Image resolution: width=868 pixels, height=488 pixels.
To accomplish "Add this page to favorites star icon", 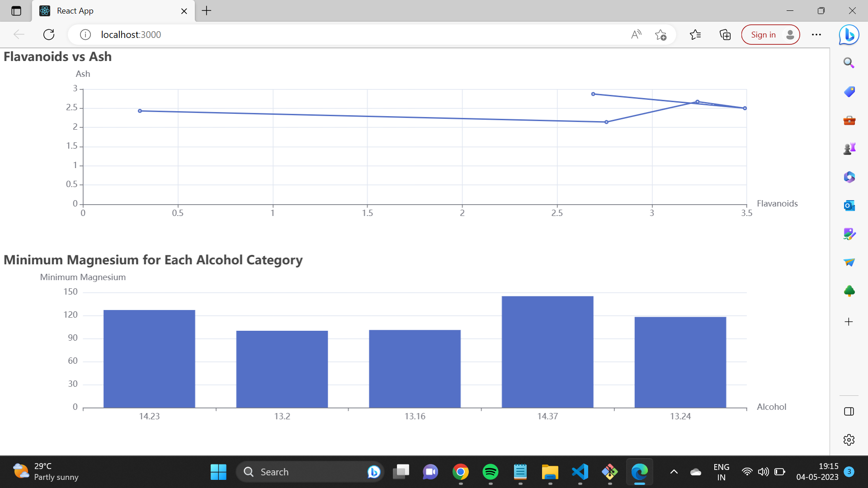I will tap(660, 34).
